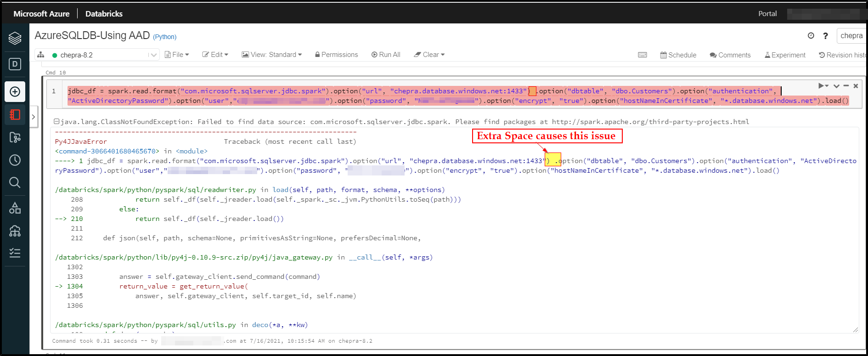Viewport: 868px width, 356px height.
Task: Open the Data Science workspace icon labeled D
Action: click(x=15, y=64)
